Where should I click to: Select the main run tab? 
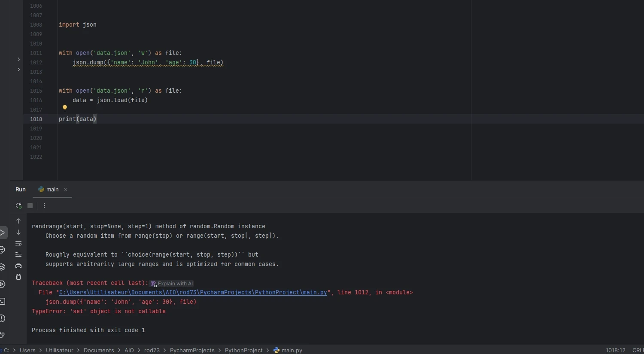(x=49, y=190)
